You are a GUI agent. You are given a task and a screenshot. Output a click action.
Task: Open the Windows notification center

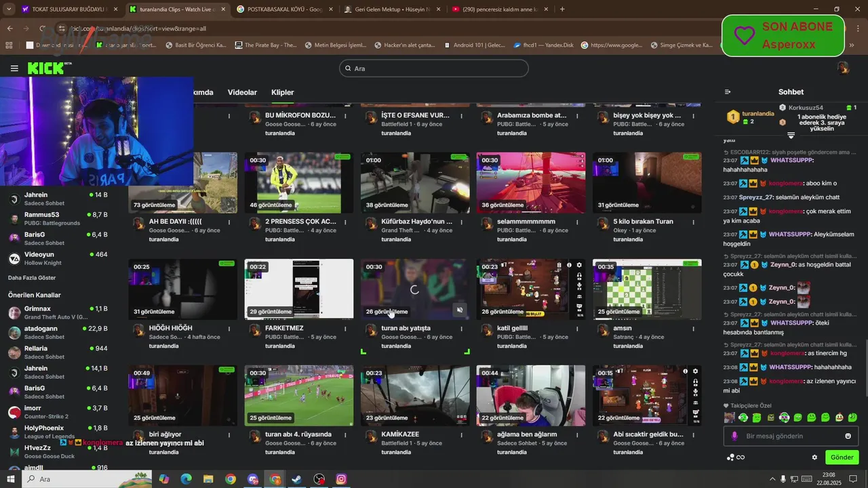[x=853, y=479]
